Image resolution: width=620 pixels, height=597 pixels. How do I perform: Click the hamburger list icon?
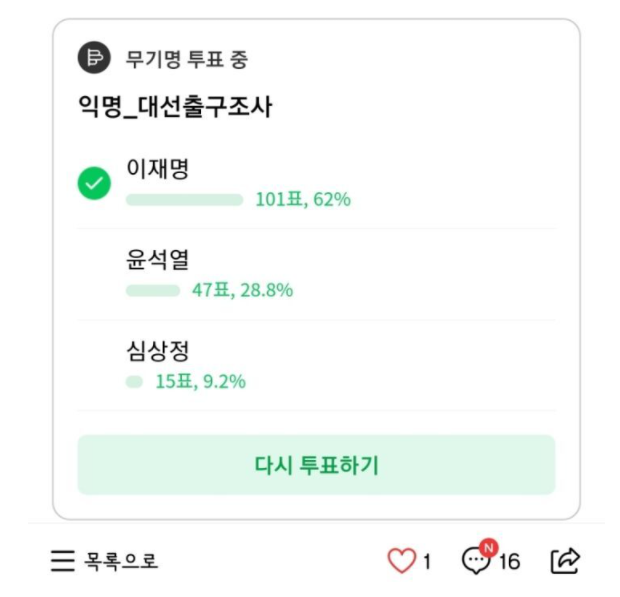coord(63,561)
